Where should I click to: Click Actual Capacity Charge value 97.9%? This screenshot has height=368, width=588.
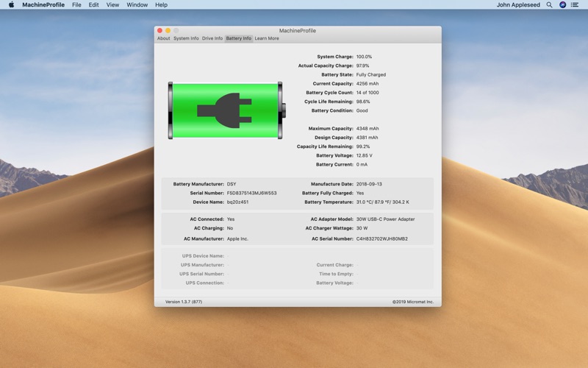tap(362, 66)
